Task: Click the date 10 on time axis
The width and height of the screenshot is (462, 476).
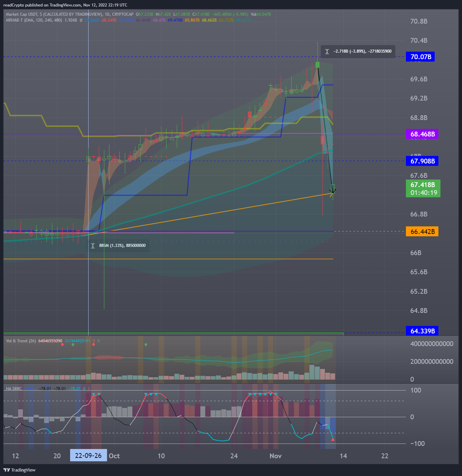Action: pyautogui.click(x=161, y=456)
